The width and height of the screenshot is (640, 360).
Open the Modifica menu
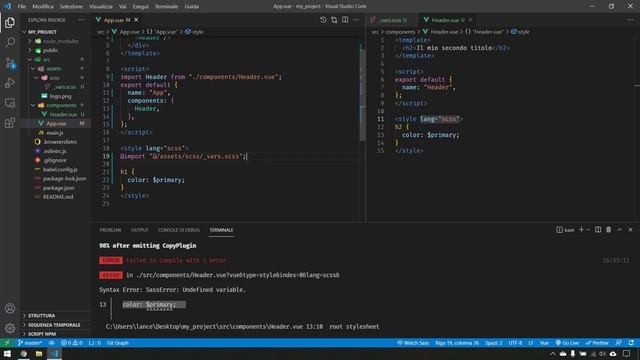[x=43, y=7]
